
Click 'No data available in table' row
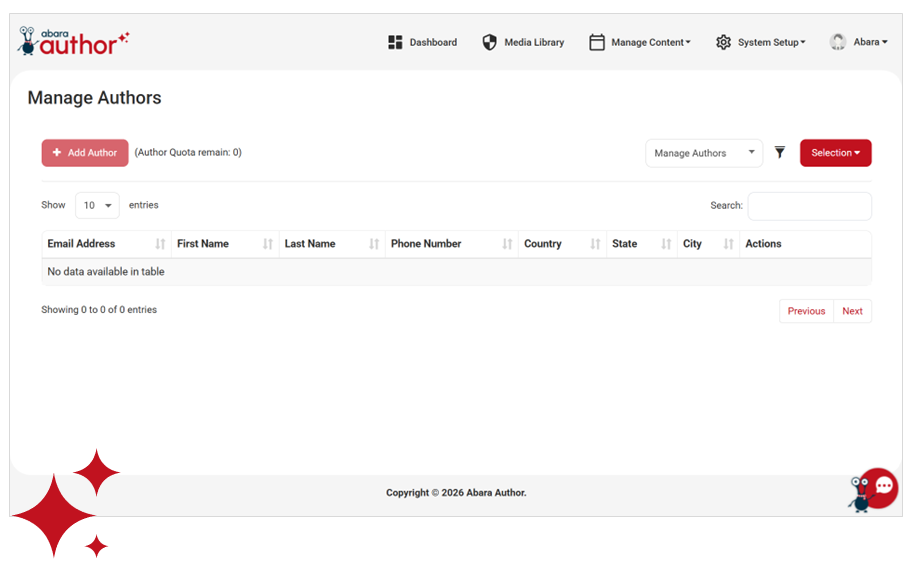point(456,272)
